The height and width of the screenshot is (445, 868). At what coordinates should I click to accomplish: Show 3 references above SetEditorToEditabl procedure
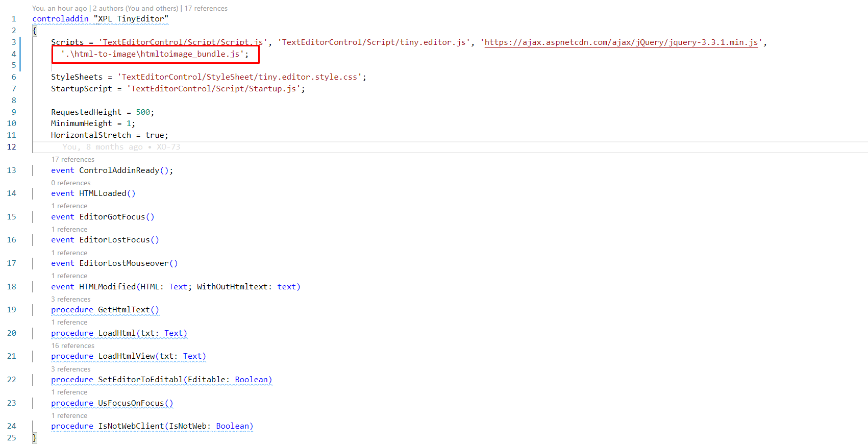pos(70,369)
